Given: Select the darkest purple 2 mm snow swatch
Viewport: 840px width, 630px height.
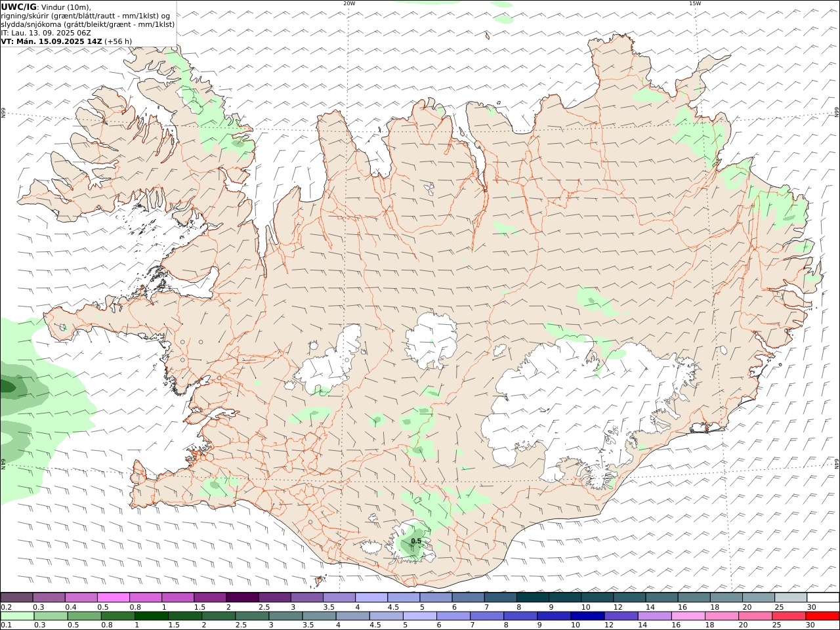Looking at the screenshot, I should (242, 597).
